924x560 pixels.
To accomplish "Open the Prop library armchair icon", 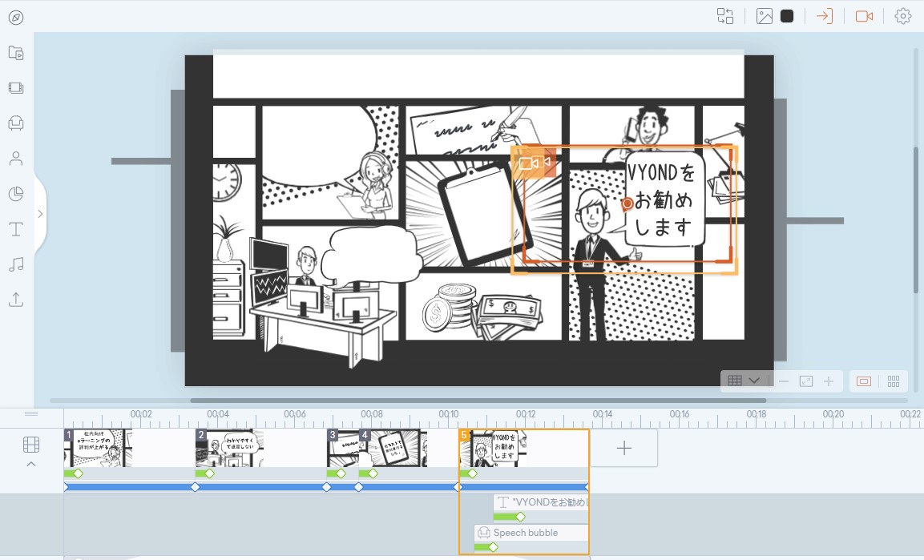I will [x=16, y=123].
